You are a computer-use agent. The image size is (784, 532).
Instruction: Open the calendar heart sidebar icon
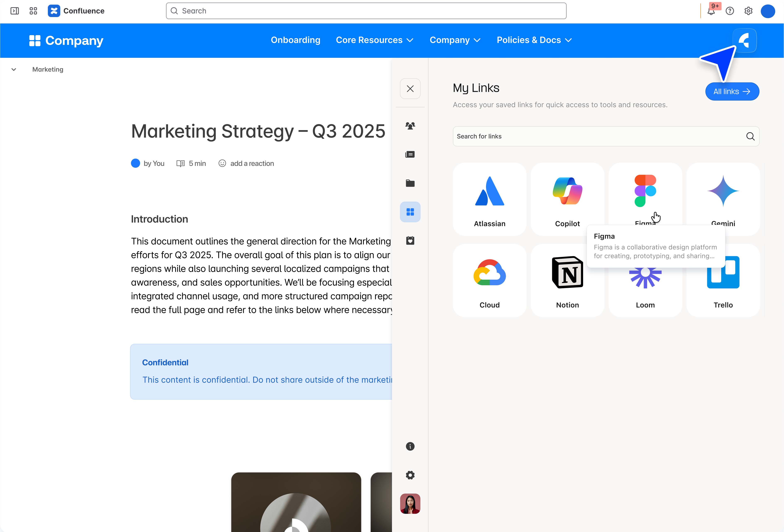click(410, 240)
